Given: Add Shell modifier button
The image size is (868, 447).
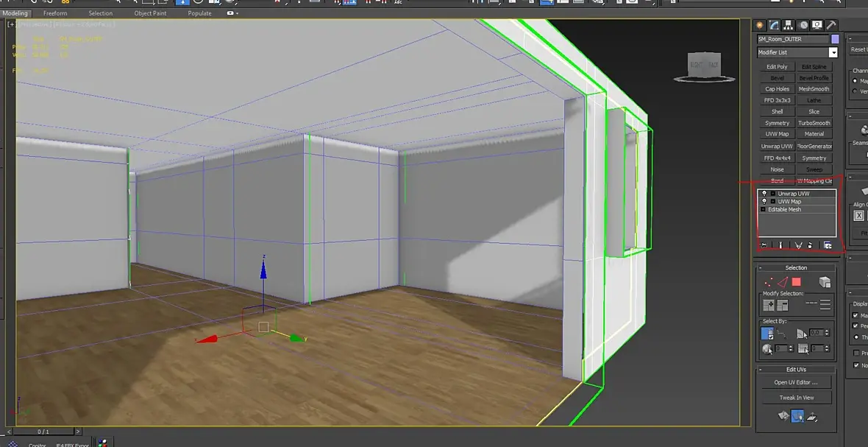Looking at the screenshot, I should point(778,111).
